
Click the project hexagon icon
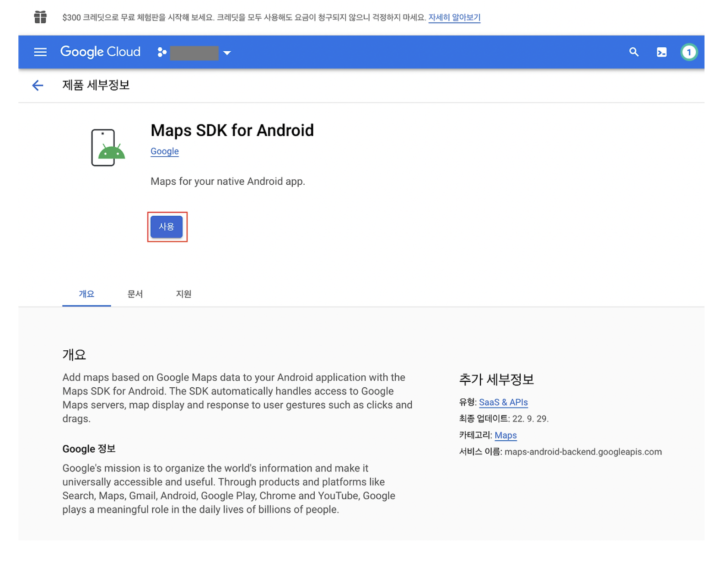pyautogui.click(x=162, y=53)
